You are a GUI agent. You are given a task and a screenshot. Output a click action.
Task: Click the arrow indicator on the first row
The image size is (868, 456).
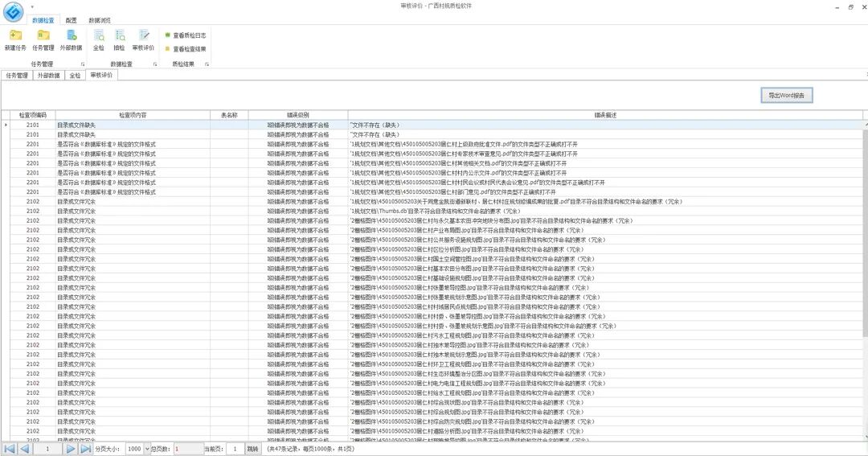(6, 125)
